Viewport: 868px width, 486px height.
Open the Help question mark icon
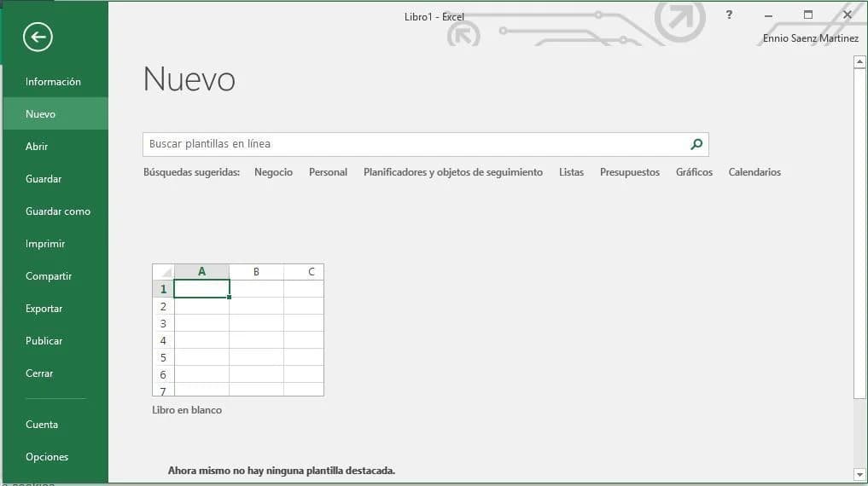coord(729,15)
